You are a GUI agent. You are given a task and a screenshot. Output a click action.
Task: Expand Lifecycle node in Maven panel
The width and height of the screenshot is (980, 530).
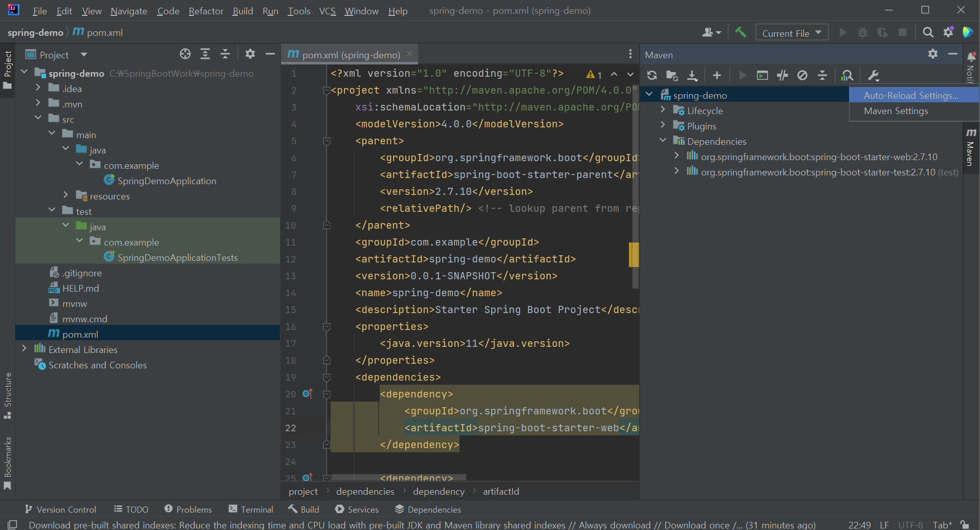663,110
